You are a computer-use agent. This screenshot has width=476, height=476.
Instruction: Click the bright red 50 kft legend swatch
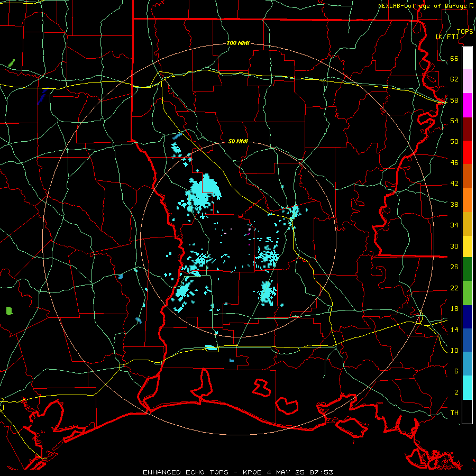pyautogui.click(x=467, y=152)
